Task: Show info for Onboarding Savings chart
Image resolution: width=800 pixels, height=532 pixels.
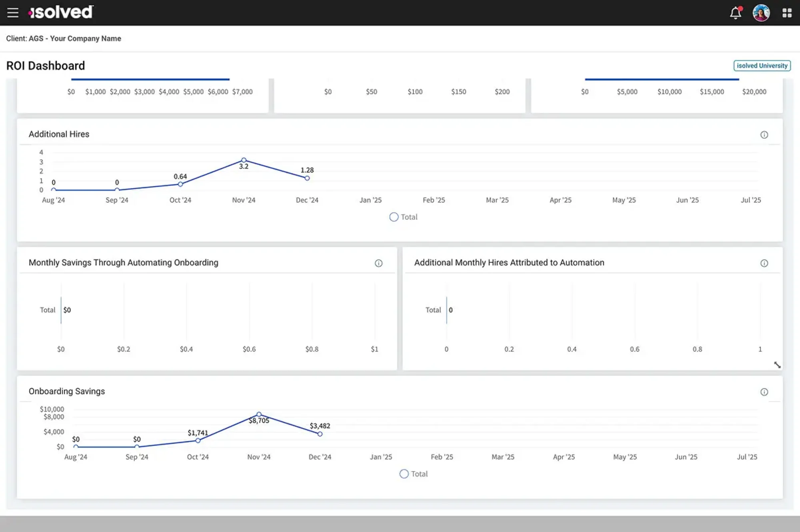Action: 764,392
